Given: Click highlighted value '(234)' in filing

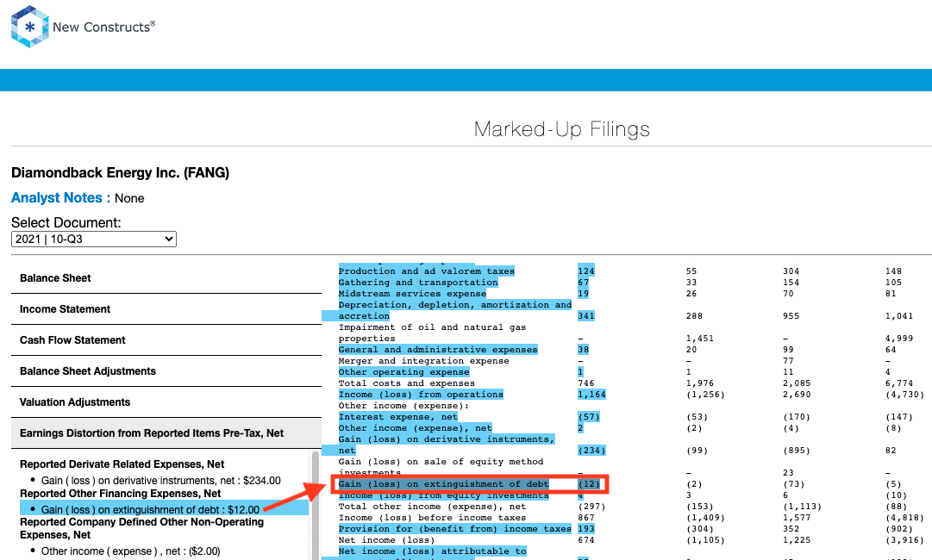Looking at the screenshot, I should (x=591, y=451).
